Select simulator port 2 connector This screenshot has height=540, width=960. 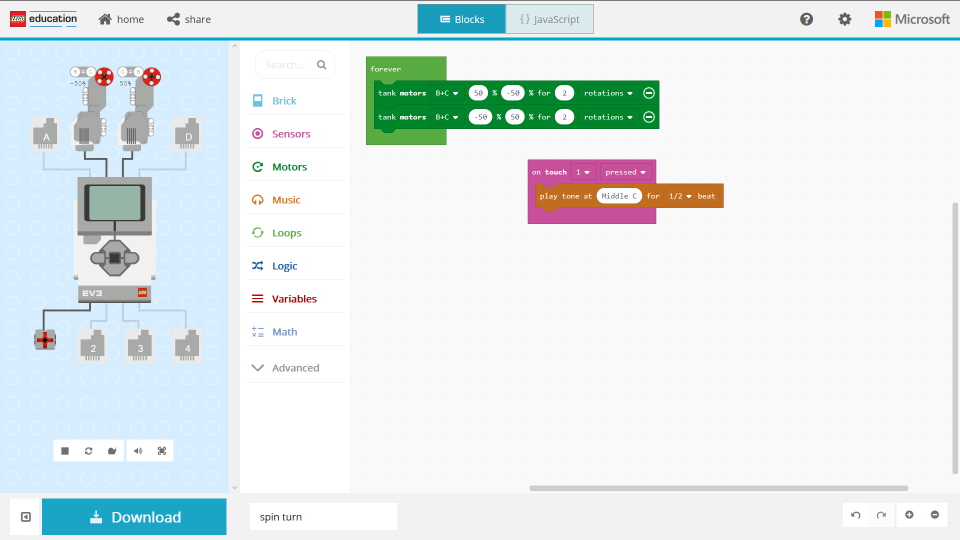point(93,346)
